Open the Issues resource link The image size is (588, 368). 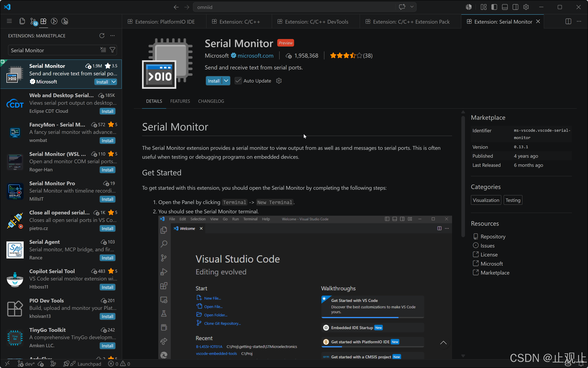click(x=488, y=246)
